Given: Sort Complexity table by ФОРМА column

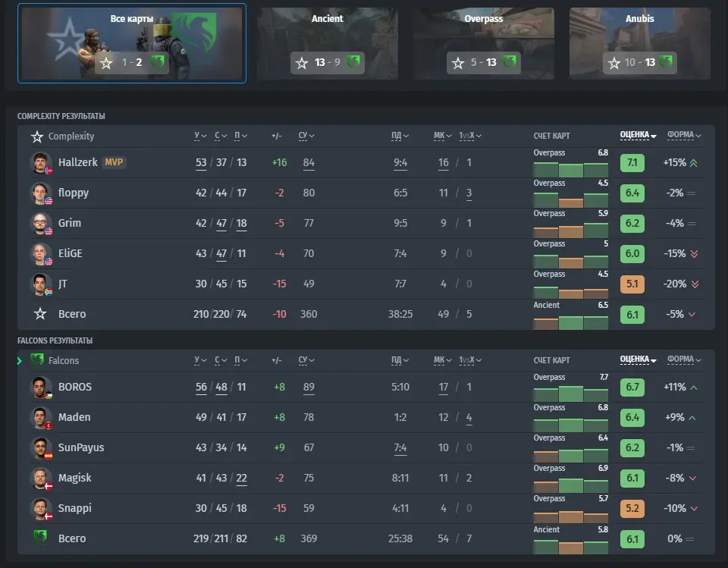Looking at the screenshot, I should [x=684, y=135].
